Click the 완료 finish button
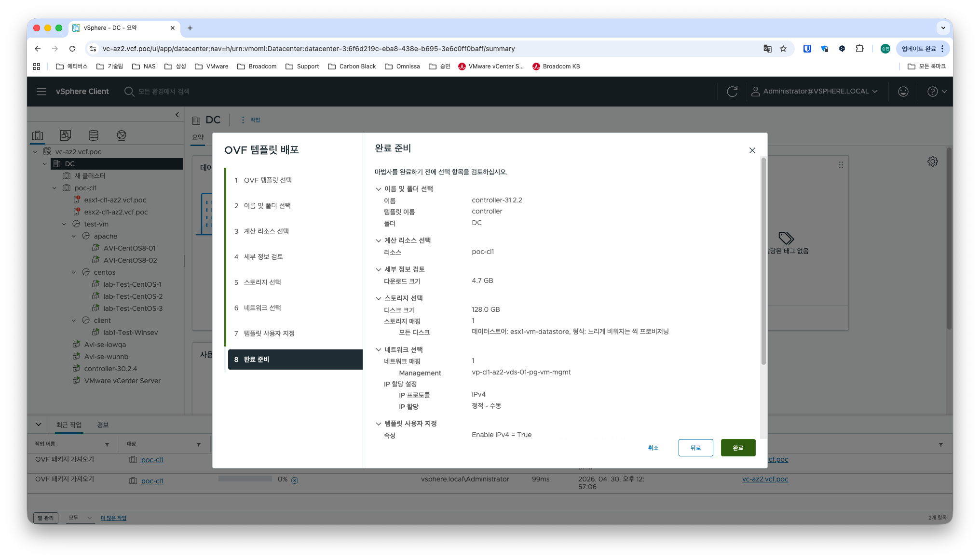 coord(738,448)
